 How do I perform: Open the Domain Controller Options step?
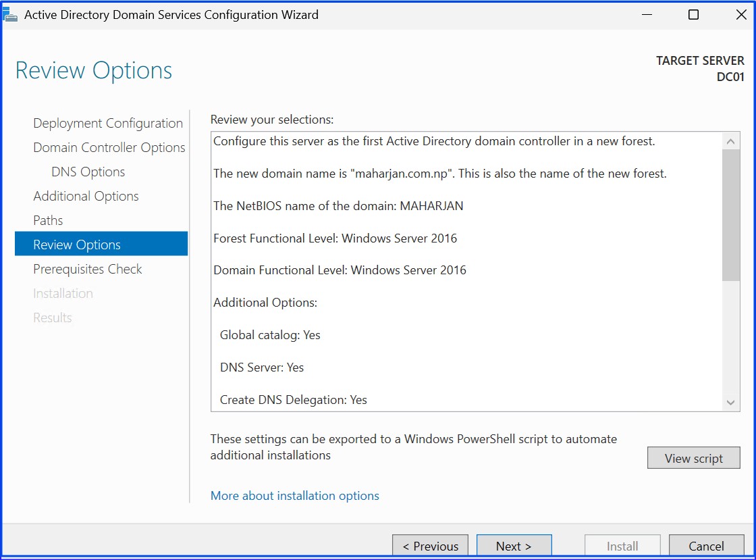(x=109, y=147)
